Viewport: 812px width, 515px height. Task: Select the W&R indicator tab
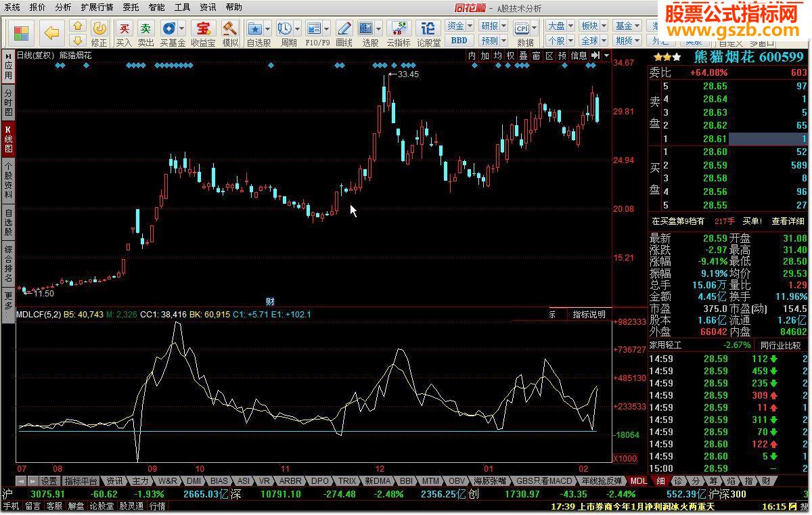[167, 481]
